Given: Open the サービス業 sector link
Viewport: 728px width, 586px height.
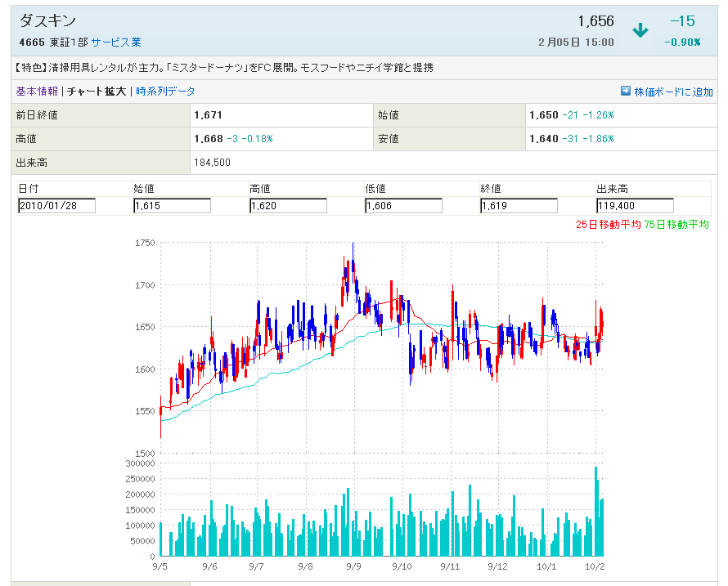Looking at the screenshot, I should coord(116,42).
